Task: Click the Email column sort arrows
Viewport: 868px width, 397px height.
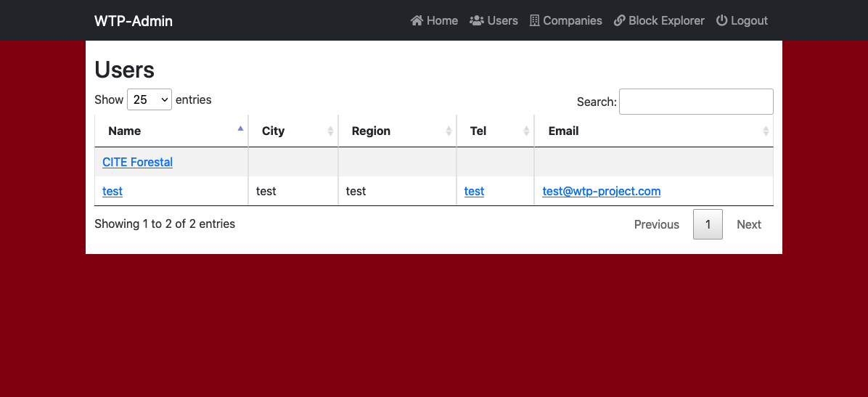Action: (766, 131)
